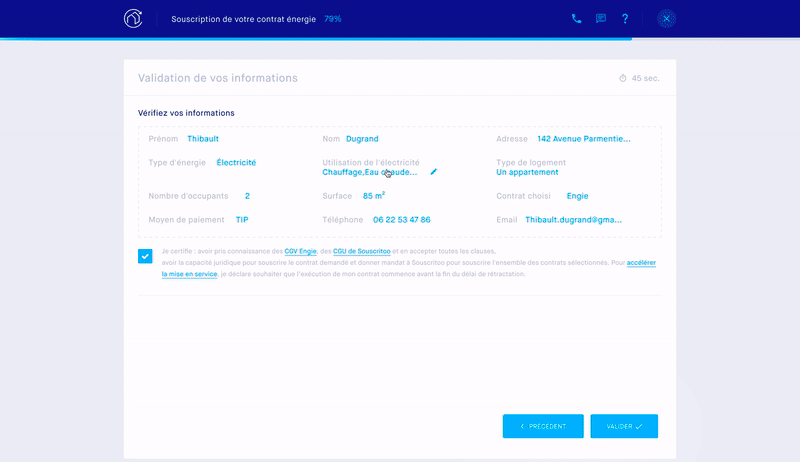Screen dimensions: 800x462
Task: Click the 45 sec. time estimate
Action: 645,78
